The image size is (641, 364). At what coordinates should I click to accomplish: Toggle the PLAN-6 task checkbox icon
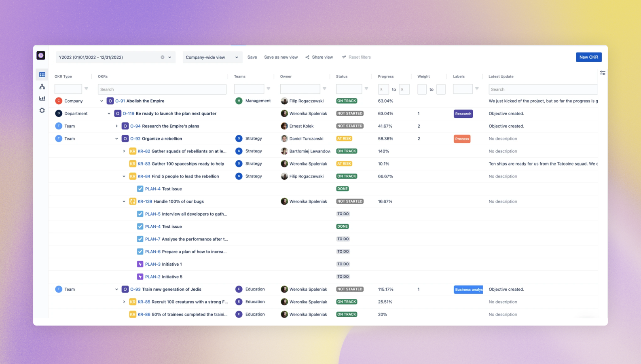click(x=140, y=252)
